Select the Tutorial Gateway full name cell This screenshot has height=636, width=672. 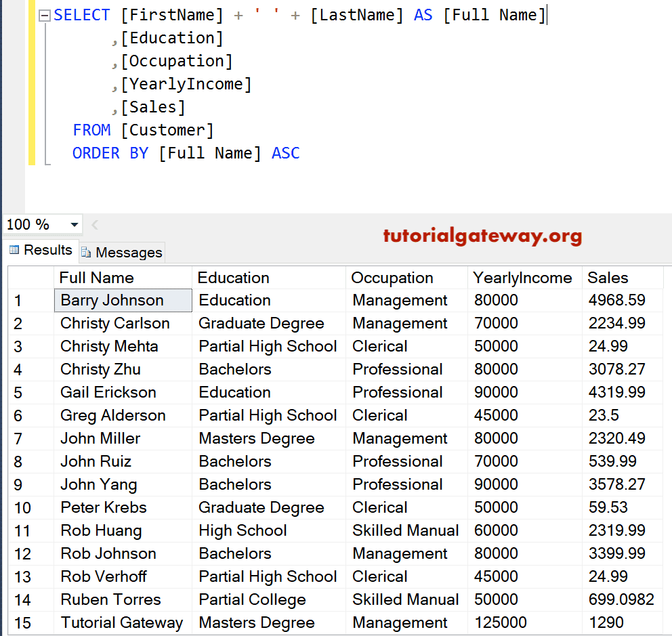(x=122, y=622)
